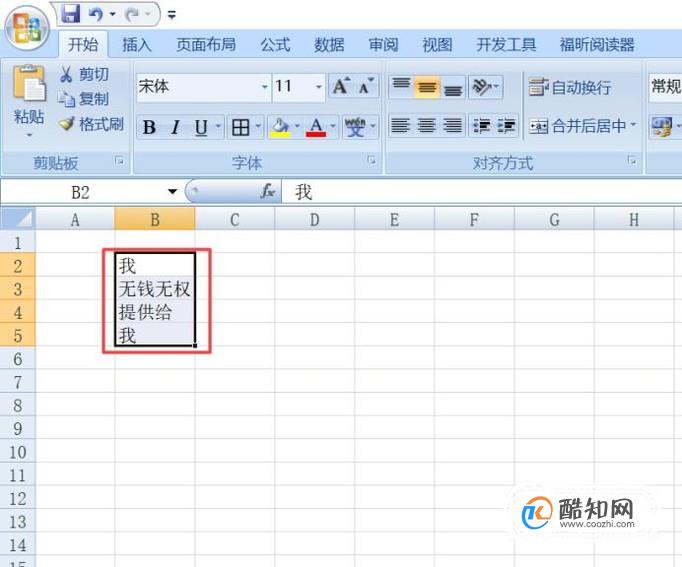Select the column B header

(155, 219)
